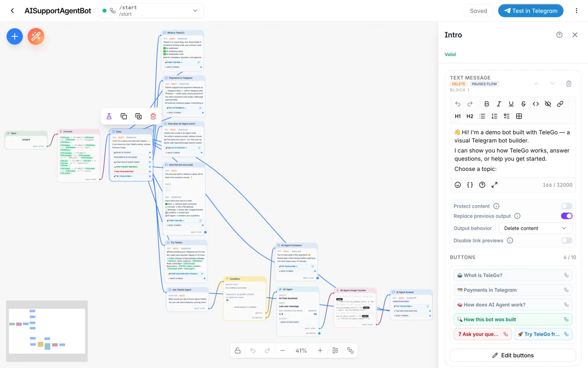Viewport: 588px width, 368px height.
Task: Click Test in Telegram button
Action: pos(531,11)
